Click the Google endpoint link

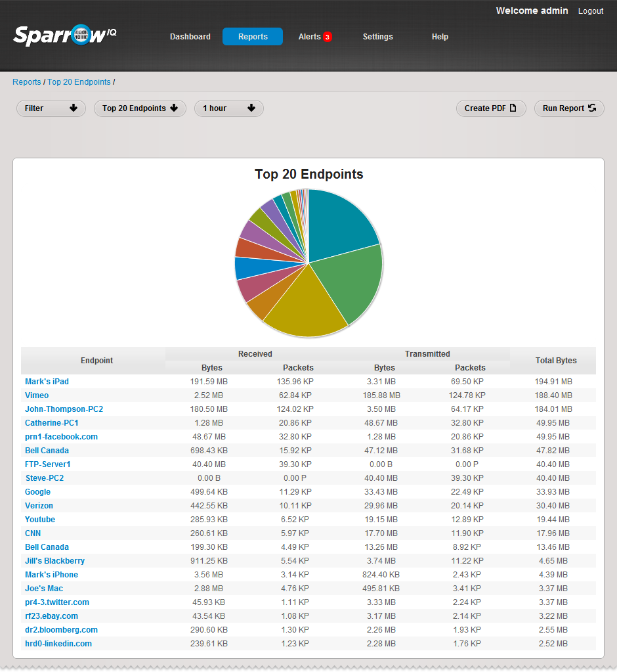coord(37,492)
